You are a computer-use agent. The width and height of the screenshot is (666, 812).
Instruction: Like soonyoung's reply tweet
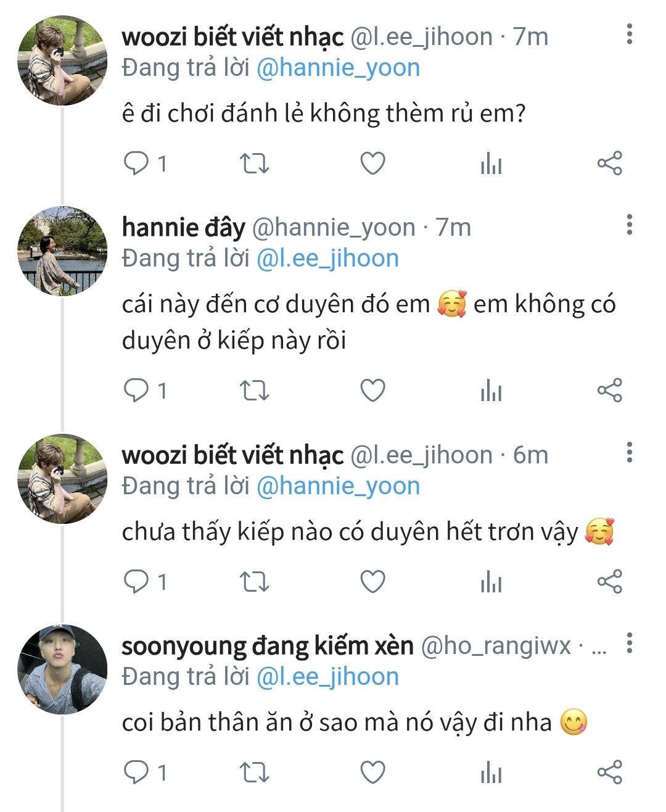(x=372, y=772)
